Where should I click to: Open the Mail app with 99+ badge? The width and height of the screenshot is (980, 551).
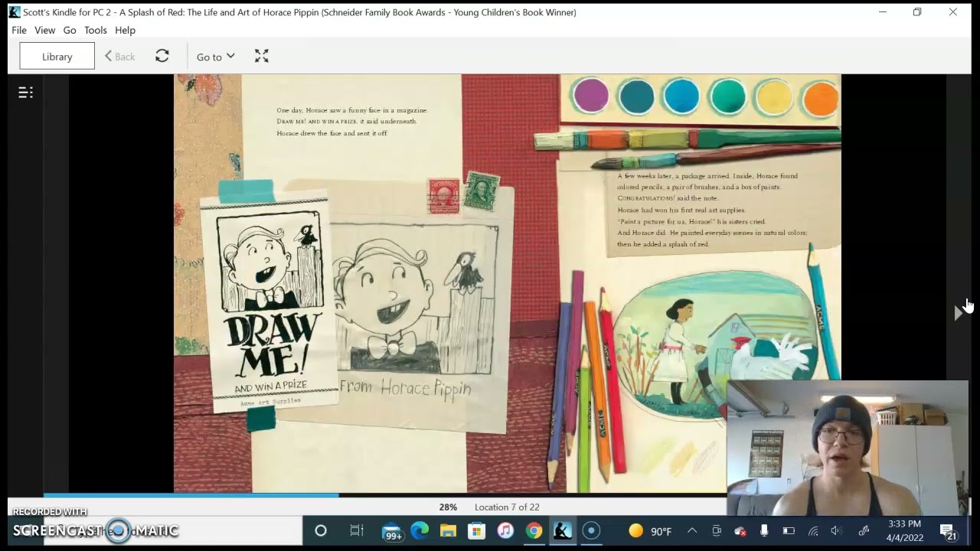pos(392,531)
